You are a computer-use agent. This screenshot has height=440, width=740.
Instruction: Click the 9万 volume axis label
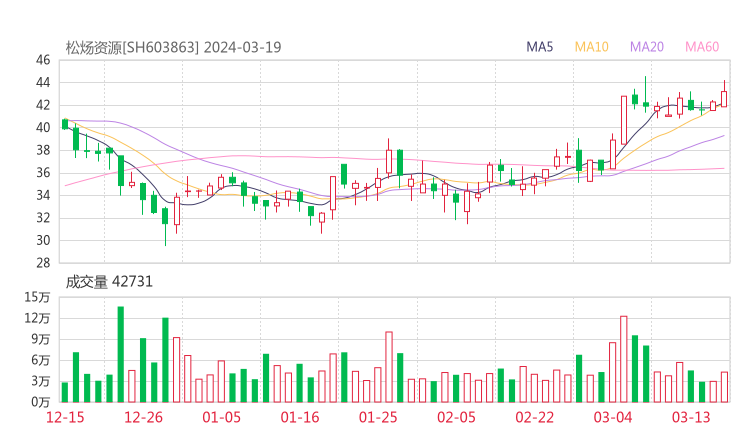(x=41, y=339)
